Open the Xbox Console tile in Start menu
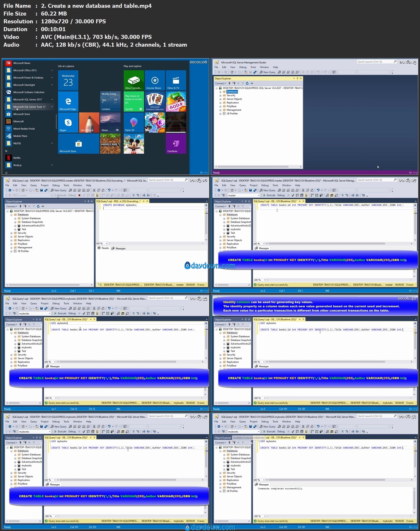Image resolution: width=420 pixels, height=531 pixels. pyautogui.click(x=134, y=80)
